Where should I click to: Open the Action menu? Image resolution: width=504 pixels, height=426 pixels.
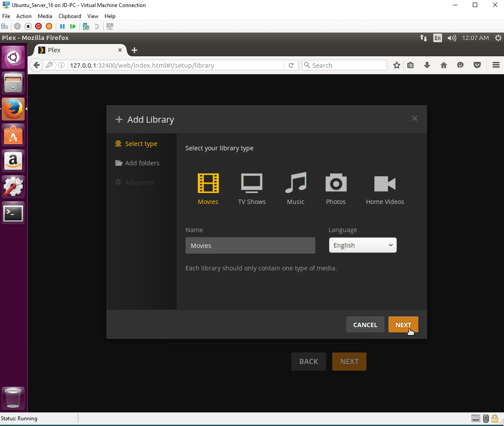click(x=24, y=16)
